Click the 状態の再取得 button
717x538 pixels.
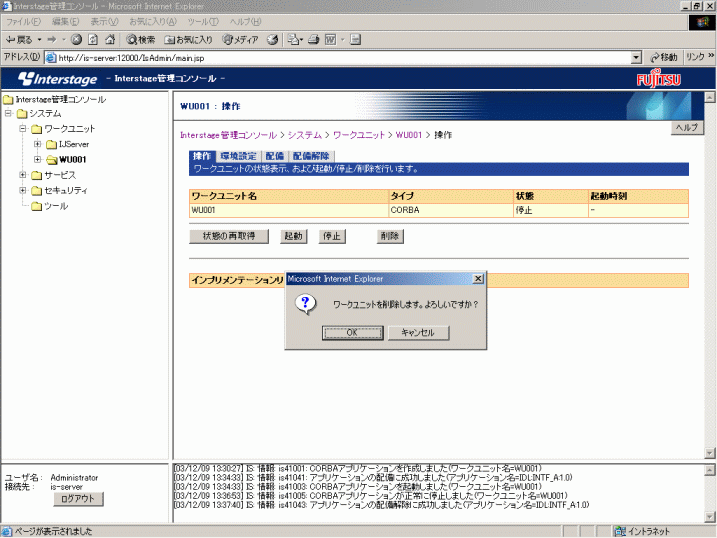[x=229, y=236]
